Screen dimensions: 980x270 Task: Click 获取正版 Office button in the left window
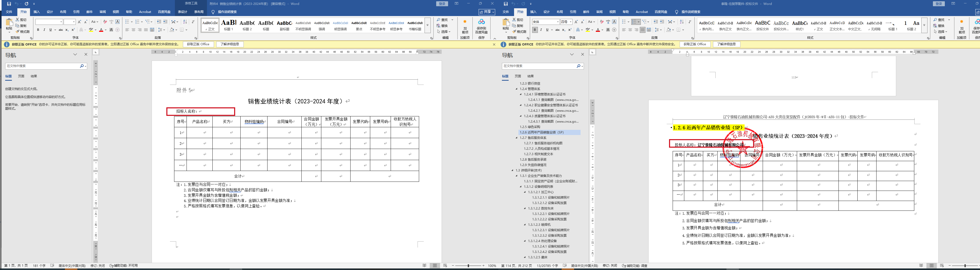click(x=198, y=44)
